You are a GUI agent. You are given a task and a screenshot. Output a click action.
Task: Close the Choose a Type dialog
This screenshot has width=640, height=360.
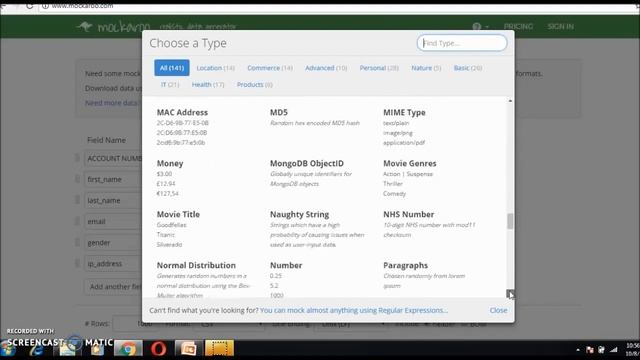pos(498,310)
